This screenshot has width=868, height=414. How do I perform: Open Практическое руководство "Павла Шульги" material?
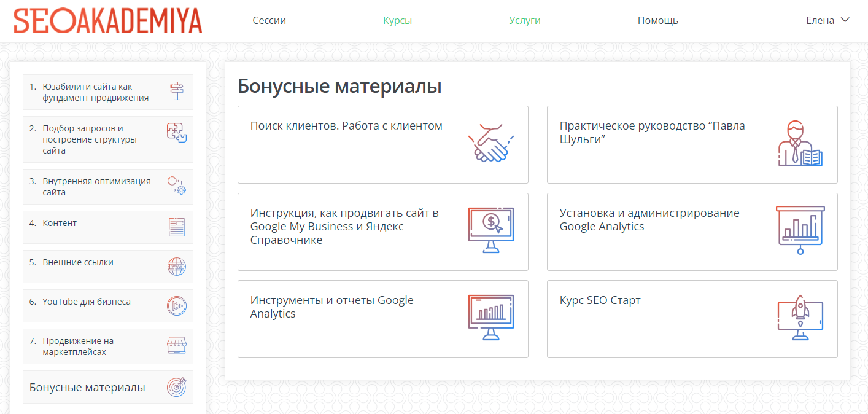click(692, 144)
